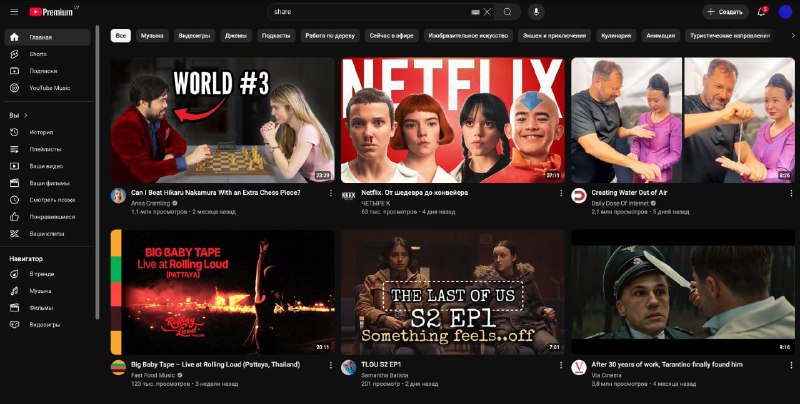Click the Tarantino film scene thumbnail
This screenshot has height=404, width=800.
(x=683, y=292)
